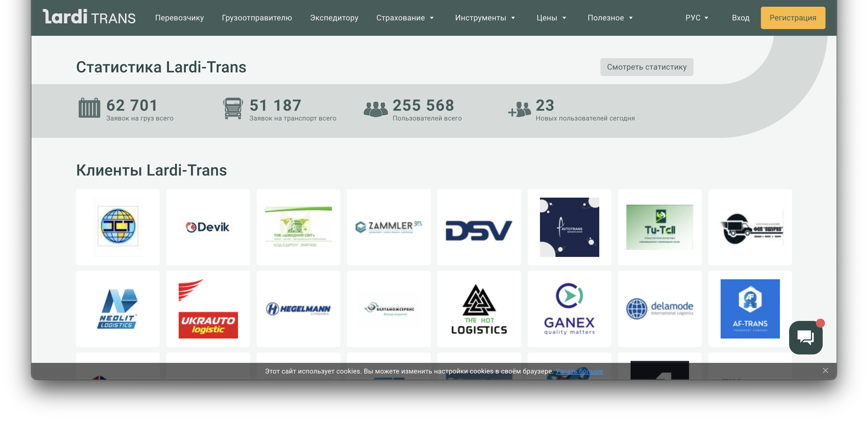The image size is (868, 421).
Task: Open the Hegelmann client logo
Action: (x=298, y=309)
